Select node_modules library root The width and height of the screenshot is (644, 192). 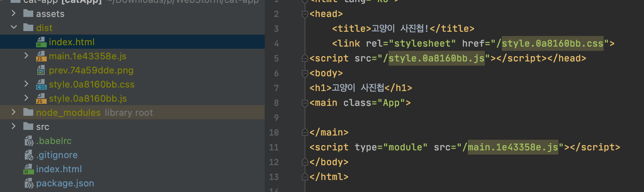coord(94,113)
